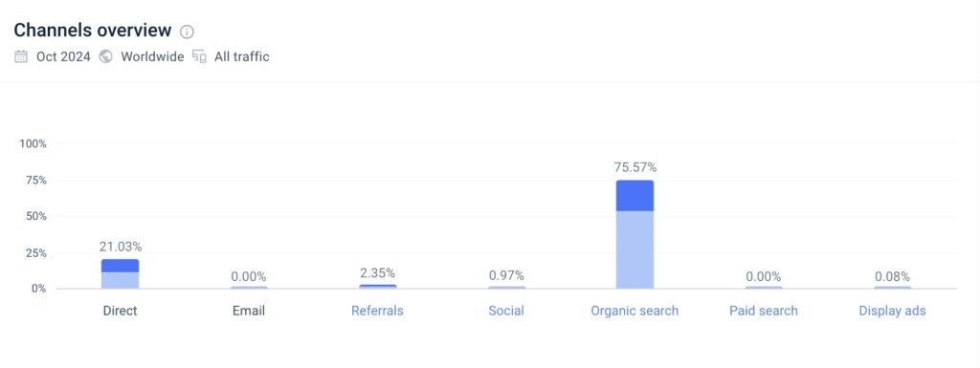Select the All traffic label
This screenshot has width=980, height=368.
242,56
